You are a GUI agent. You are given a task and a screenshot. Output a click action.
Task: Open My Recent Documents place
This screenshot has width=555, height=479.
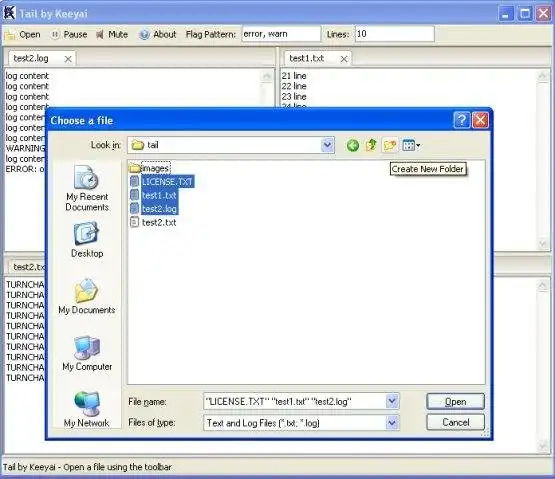point(87,189)
